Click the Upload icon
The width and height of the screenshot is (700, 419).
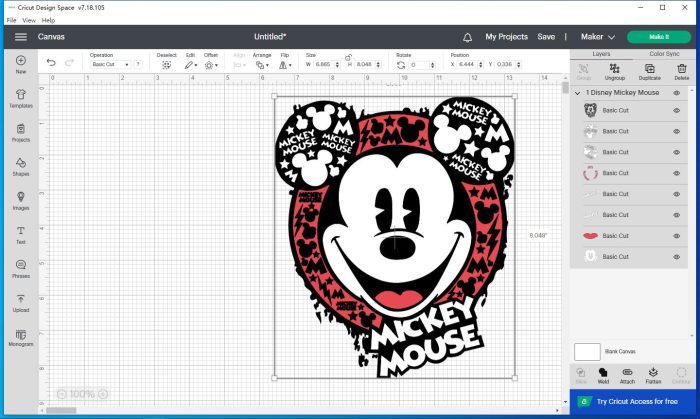(x=21, y=299)
